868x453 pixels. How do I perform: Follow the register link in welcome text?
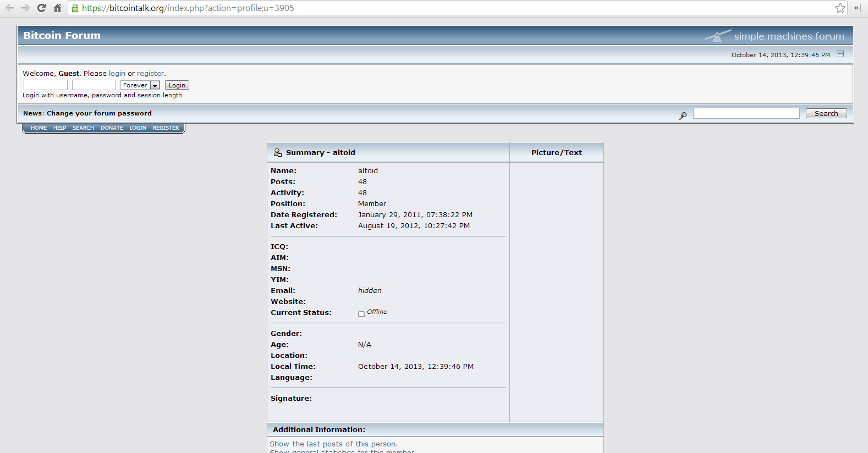point(150,73)
